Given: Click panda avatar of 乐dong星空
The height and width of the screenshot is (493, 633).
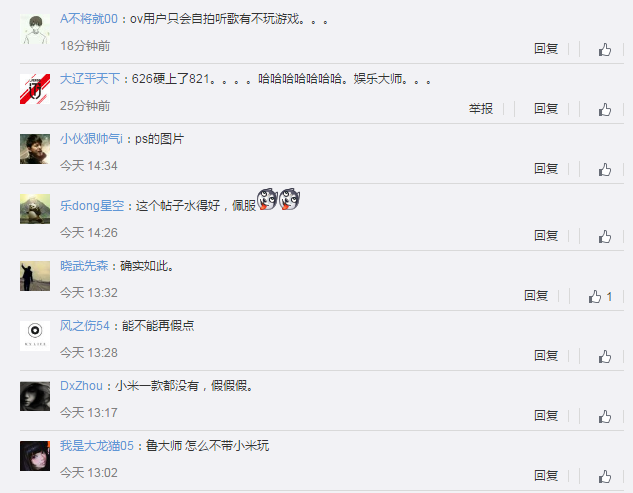Looking at the screenshot, I should coord(35,209).
